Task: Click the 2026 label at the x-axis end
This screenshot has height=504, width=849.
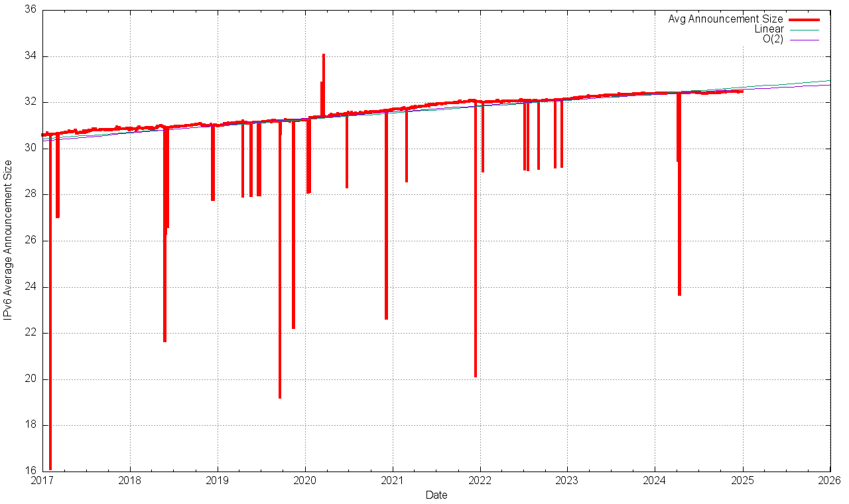Action: [x=830, y=481]
